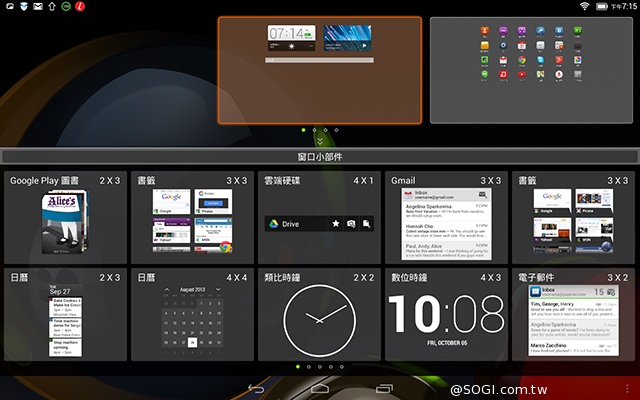
Task: Select the grey home screen preview with app icons
Action: pyautogui.click(x=531, y=70)
